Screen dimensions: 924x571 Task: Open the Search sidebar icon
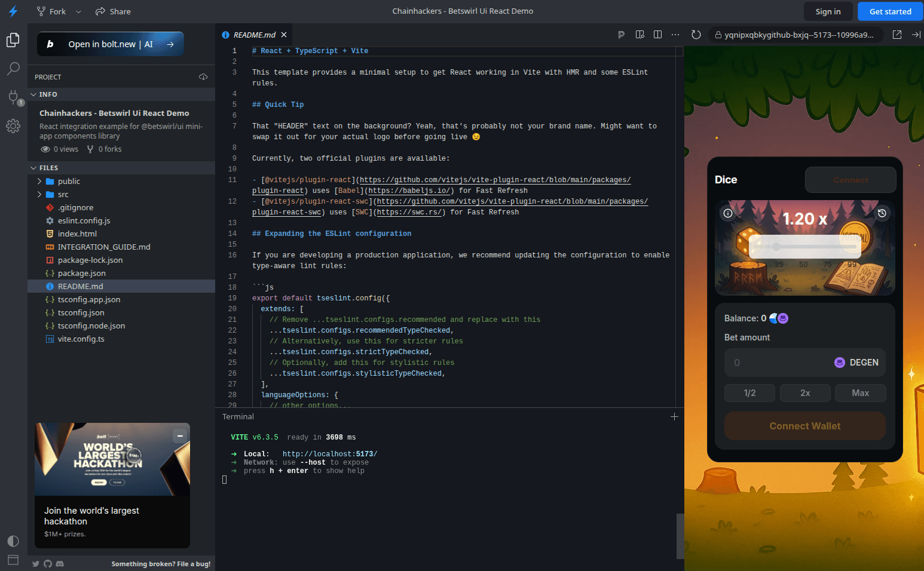13,69
